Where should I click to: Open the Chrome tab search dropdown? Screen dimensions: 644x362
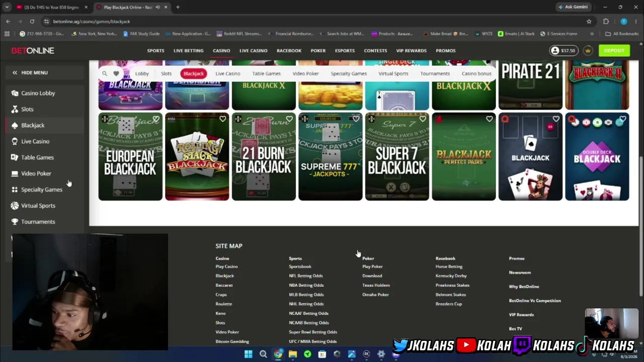tap(7, 7)
